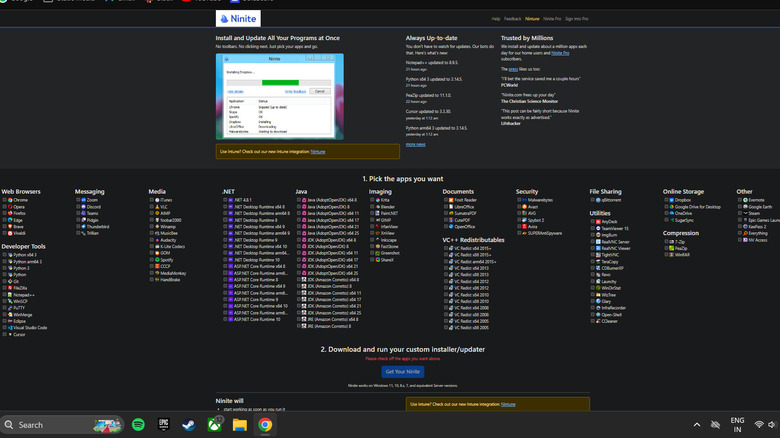The height and width of the screenshot is (438, 780).
Task: Tick the LibreOffice checkbox under Documents
Action: coord(446,207)
